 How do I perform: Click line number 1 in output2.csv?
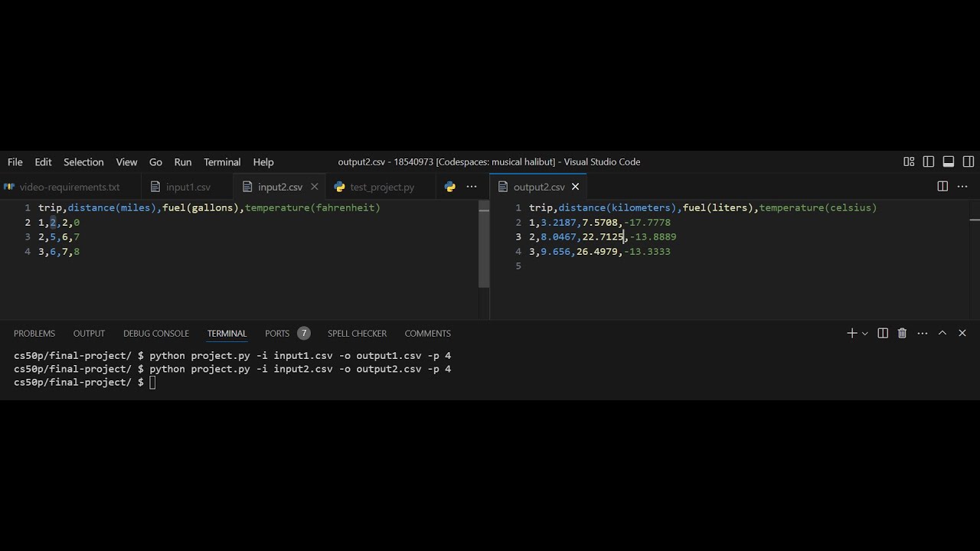pyautogui.click(x=518, y=207)
